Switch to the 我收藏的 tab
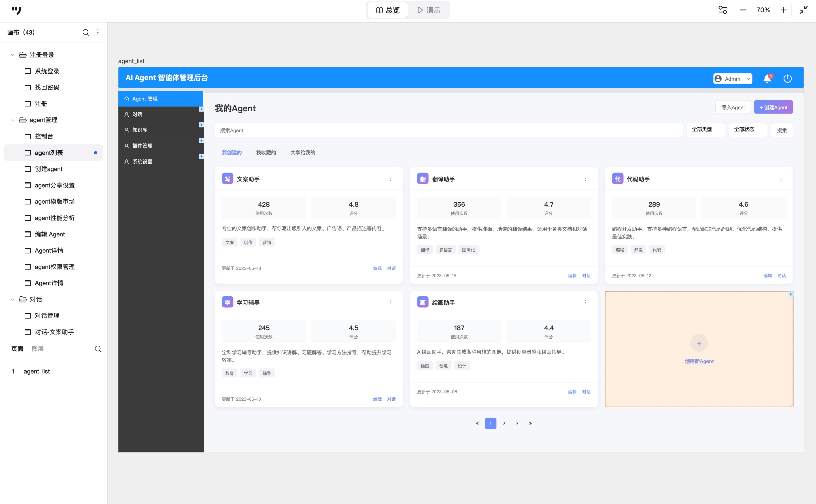 pyautogui.click(x=266, y=152)
